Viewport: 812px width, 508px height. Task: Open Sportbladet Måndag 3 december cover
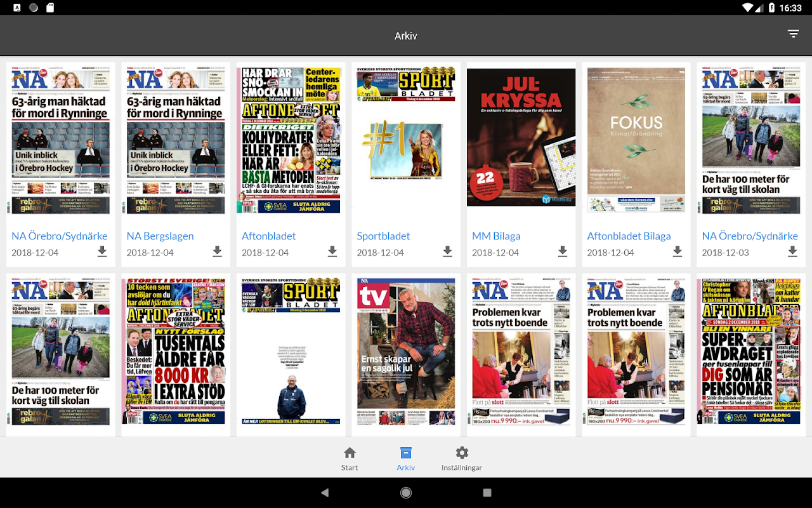pos(291,351)
